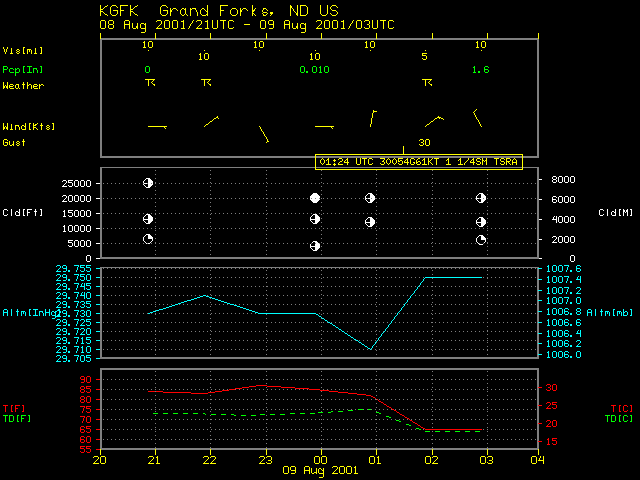Screen dimensions: 640x480
Task: Click the 90 Fahrenheit tick label
Action: (86, 380)
